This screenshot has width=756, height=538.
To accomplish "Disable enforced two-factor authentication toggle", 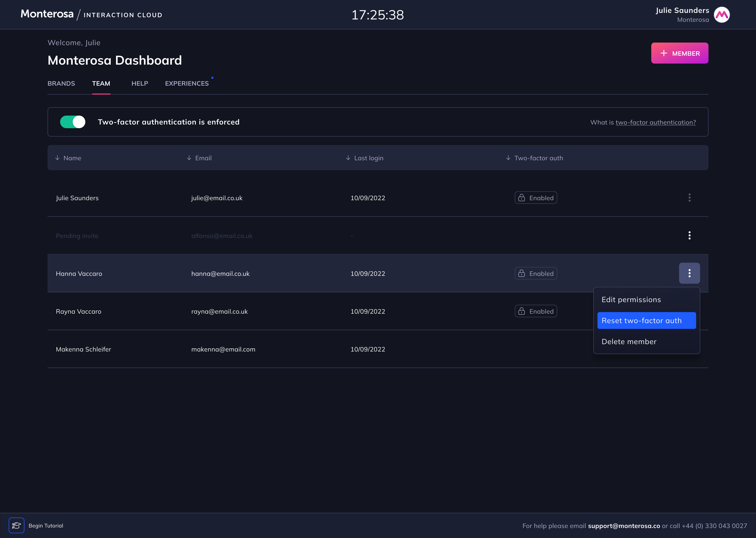I will tap(73, 122).
